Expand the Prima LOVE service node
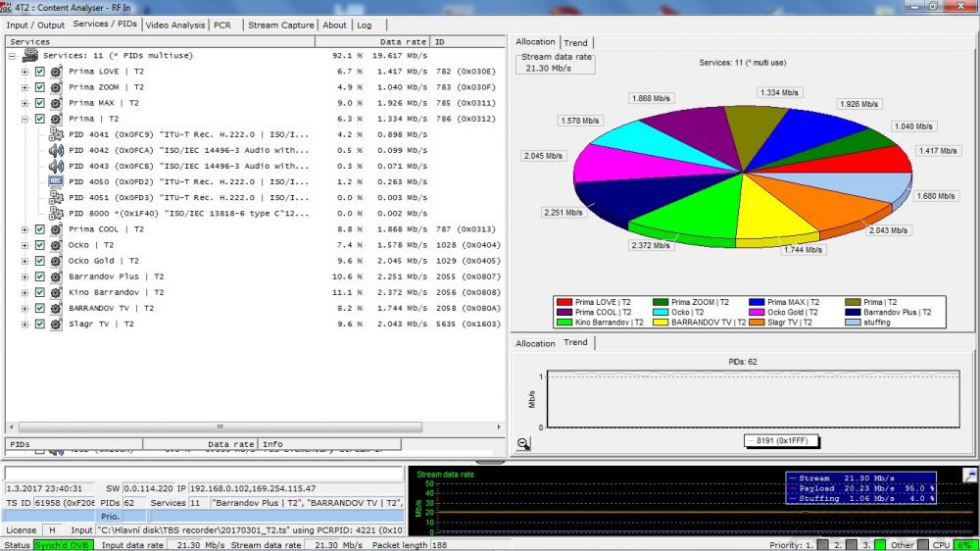Image resolution: width=980 pixels, height=551 pixels. [25, 72]
